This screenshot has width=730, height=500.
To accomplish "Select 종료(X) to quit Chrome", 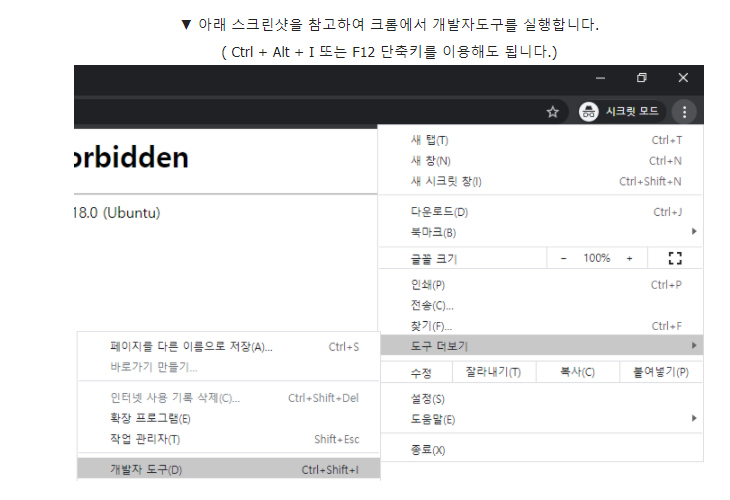I will point(541,450).
